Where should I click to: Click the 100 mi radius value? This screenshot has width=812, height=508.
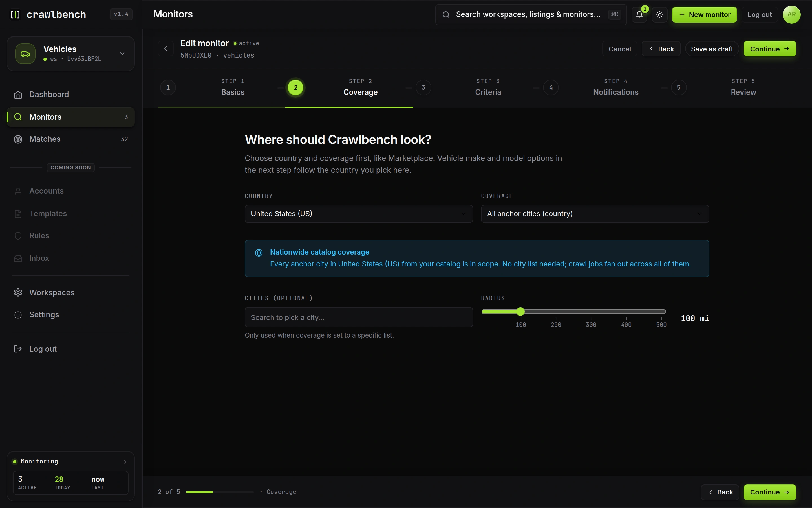(695, 319)
